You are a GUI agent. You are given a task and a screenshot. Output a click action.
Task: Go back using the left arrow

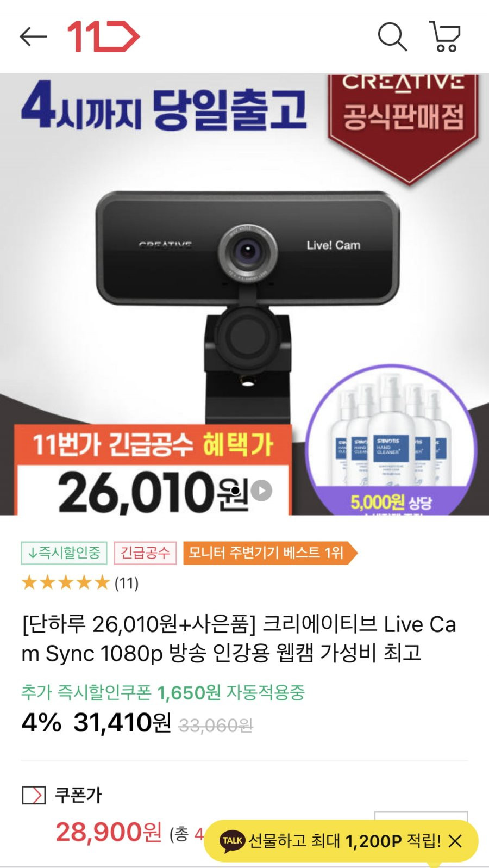[x=33, y=37]
